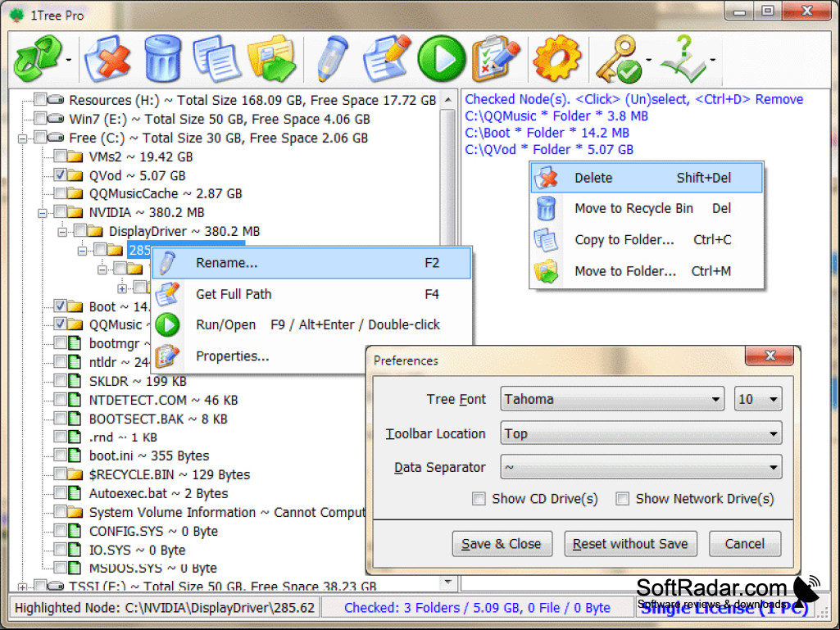The height and width of the screenshot is (630, 840).
Task: Click checked node C:\QVod * Folder * 5.07 GB
Action: [549, 149]
